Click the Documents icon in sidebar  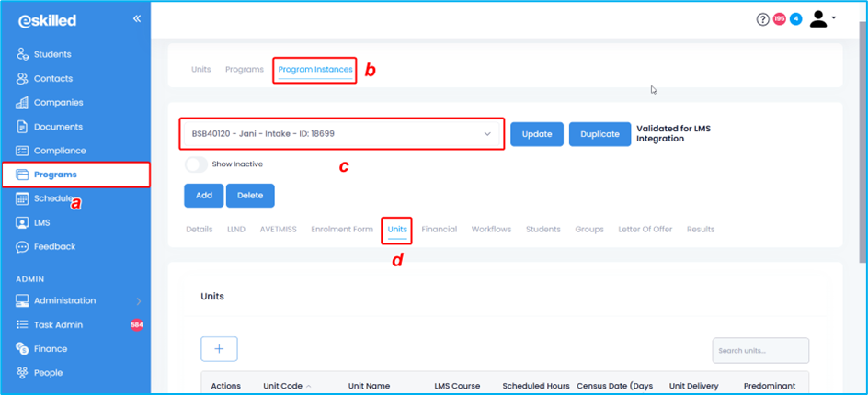pyautogui.click(x=22, y=127)
